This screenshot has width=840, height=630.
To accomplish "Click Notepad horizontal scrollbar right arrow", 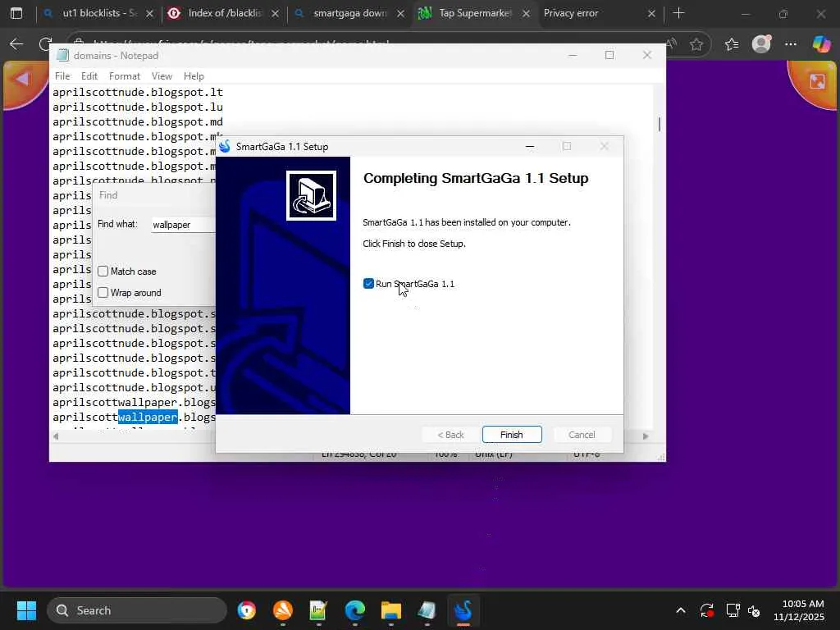I will [646, 436].
